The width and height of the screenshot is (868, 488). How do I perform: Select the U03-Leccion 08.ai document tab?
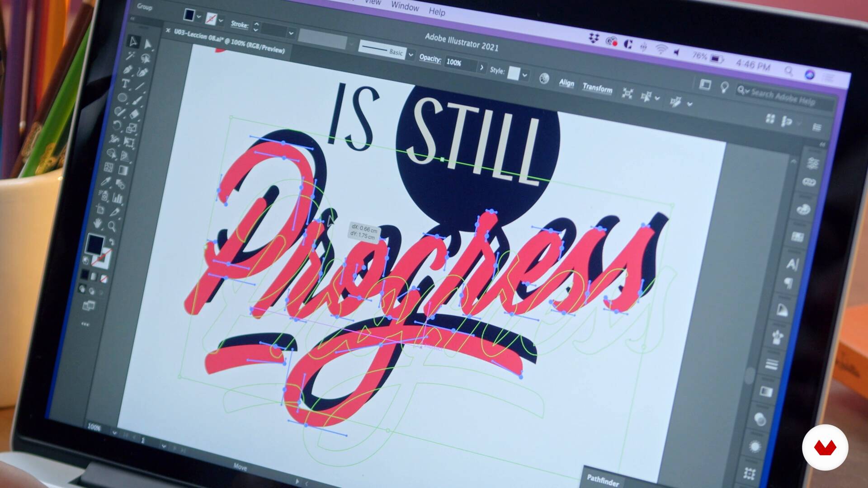[x=229, y=42]
